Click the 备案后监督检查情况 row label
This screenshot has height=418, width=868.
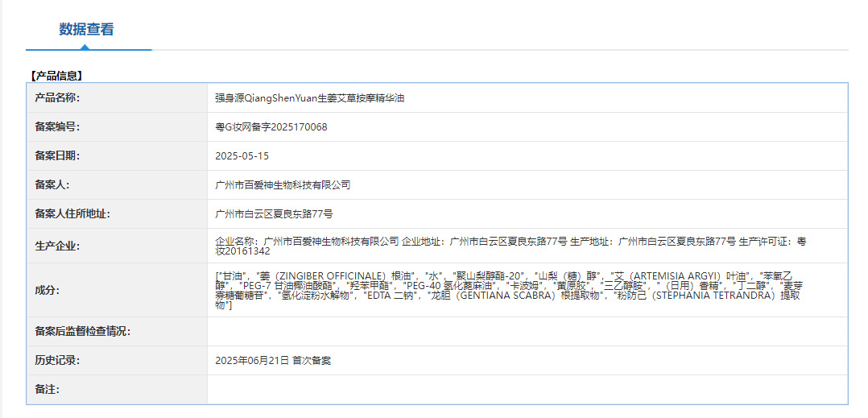(83, 332)
